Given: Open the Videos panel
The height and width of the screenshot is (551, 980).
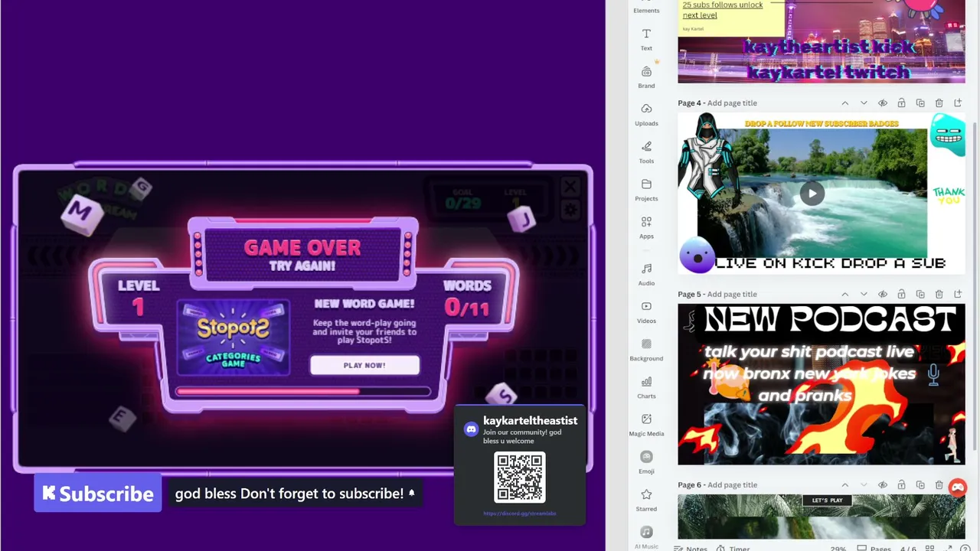Looking at the screenshot, I should click(x=646, y=311).
